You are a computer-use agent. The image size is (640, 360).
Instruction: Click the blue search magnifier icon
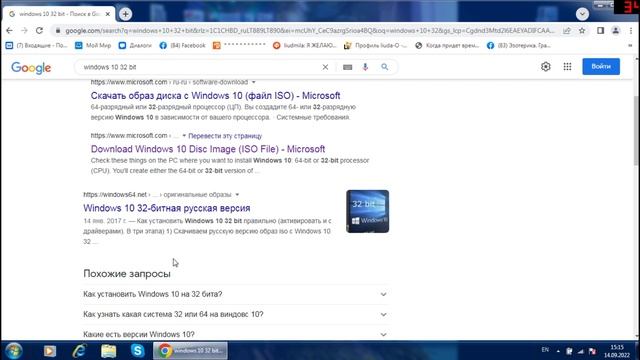click(384, 67)
